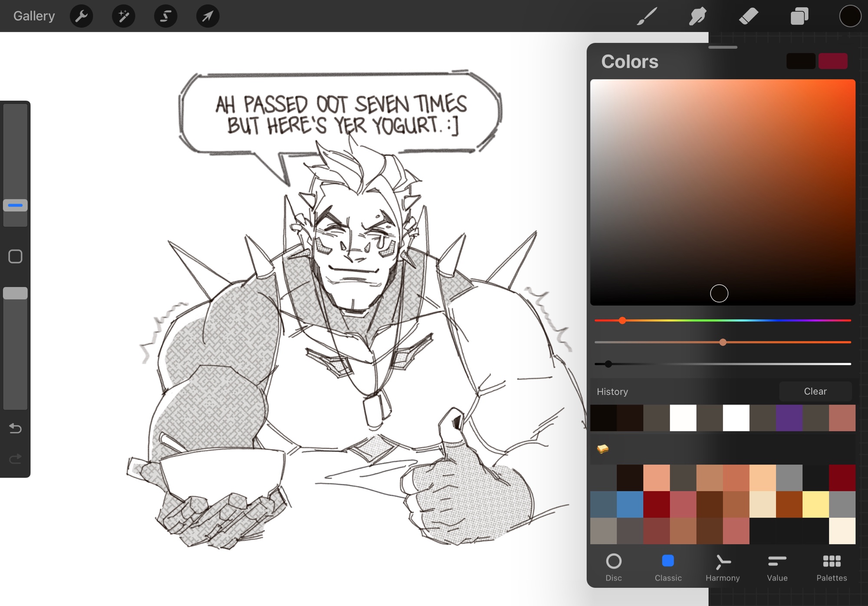Open the Value color tab
Image resolution: width=868 pixels, height=606 pixels.
point(777,567)
